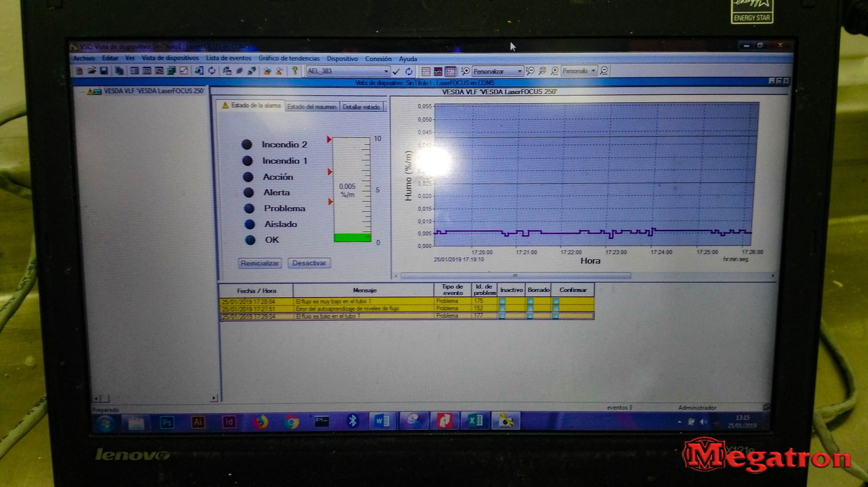This screenshot has height=487, width=868.
Task: Click the zoom-fit magnifier icon in toolbar
Action: point(542,71)
